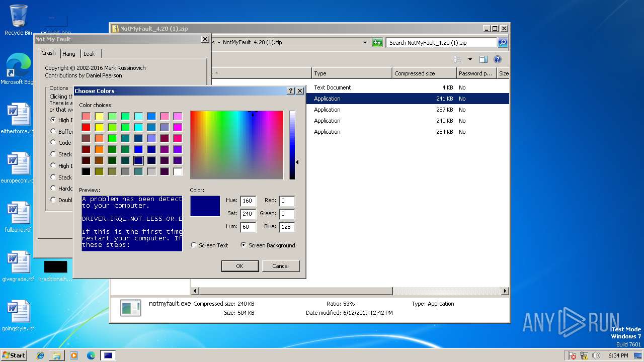Confirm colors with the OK button

click(240, 266)
